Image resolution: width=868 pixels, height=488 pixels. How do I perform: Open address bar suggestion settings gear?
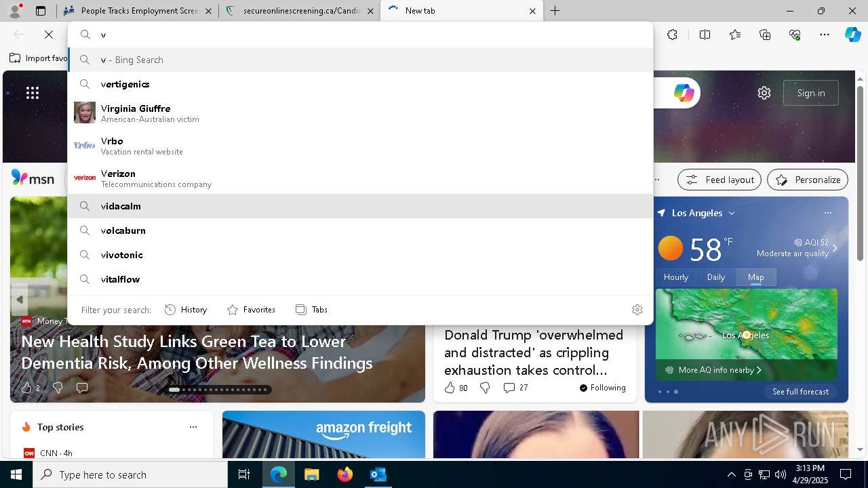[637, 310]
